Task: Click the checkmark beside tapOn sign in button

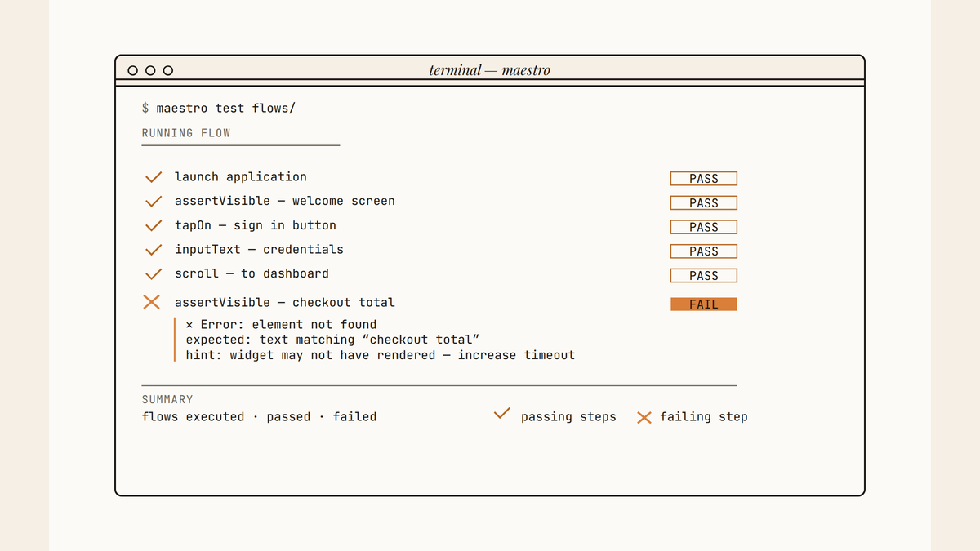Action: pyautogui.click(x=153, y=225)
